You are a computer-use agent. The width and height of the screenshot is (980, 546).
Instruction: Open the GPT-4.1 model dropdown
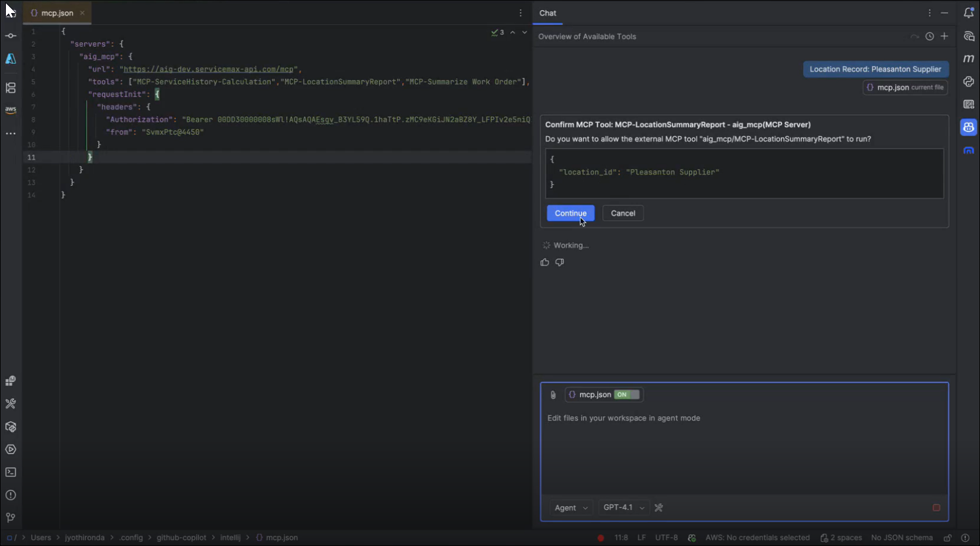click(x=623, y=508)
